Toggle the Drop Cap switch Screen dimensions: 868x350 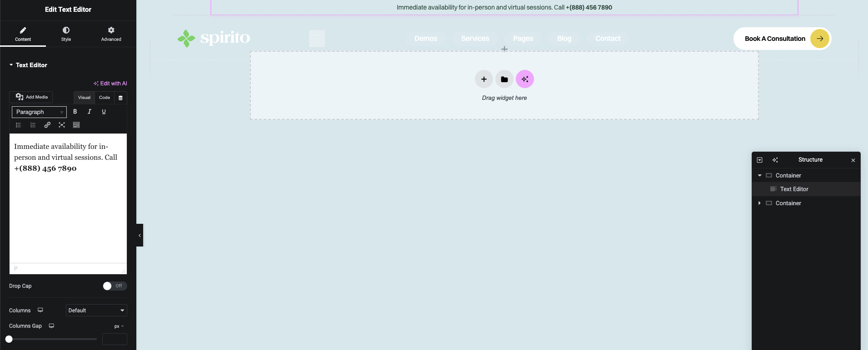(x=115, y=286)
